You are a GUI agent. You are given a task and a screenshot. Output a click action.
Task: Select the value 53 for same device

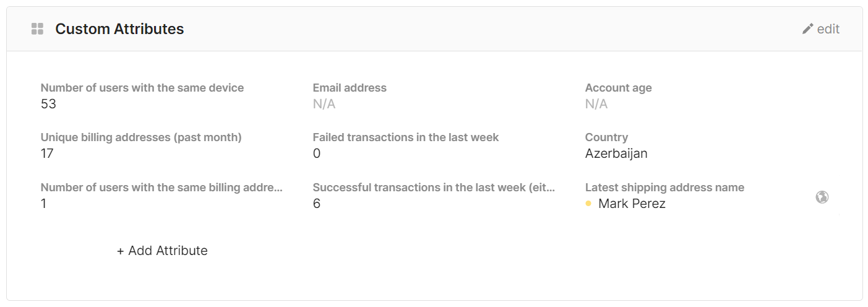[x=48, y=104]
